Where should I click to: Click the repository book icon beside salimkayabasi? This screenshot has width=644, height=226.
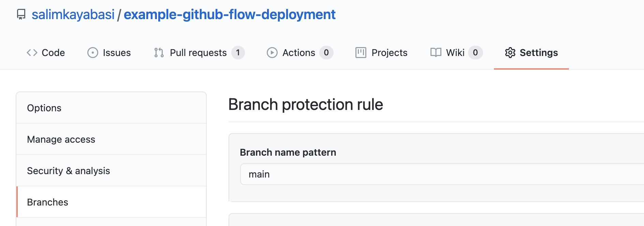click(21, 14)
